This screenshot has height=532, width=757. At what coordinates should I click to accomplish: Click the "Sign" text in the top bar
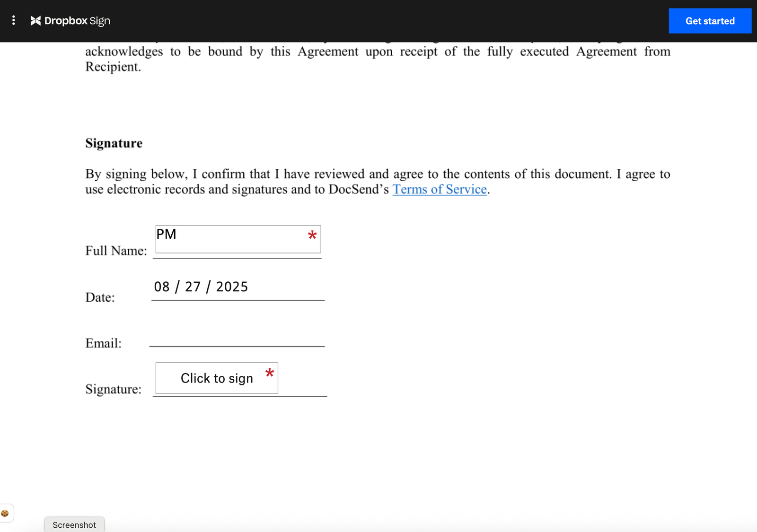[x=100, y=21]
